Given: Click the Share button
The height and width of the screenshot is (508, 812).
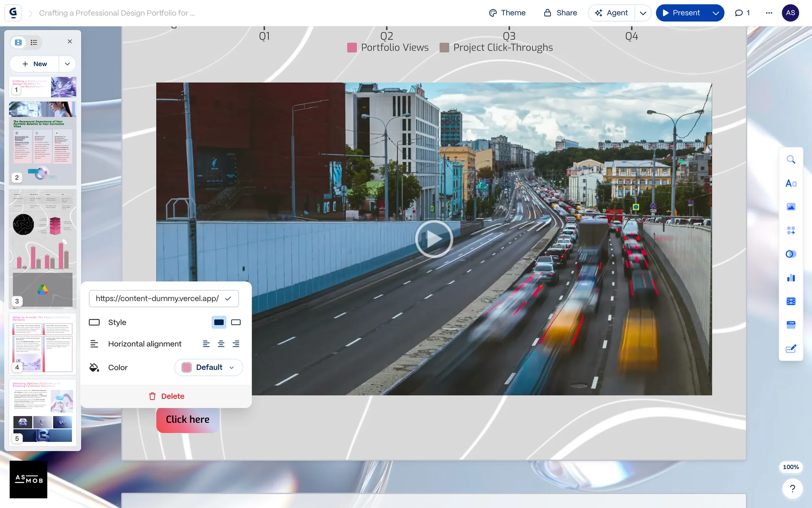Looking at the screenshot, I should coord(560,13).
